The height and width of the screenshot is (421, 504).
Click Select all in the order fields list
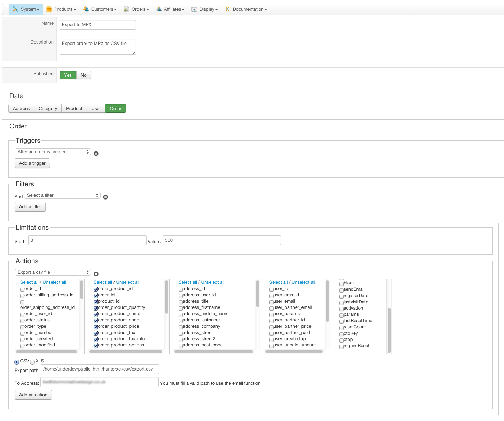pyautogui.click(x=29, y=282)
